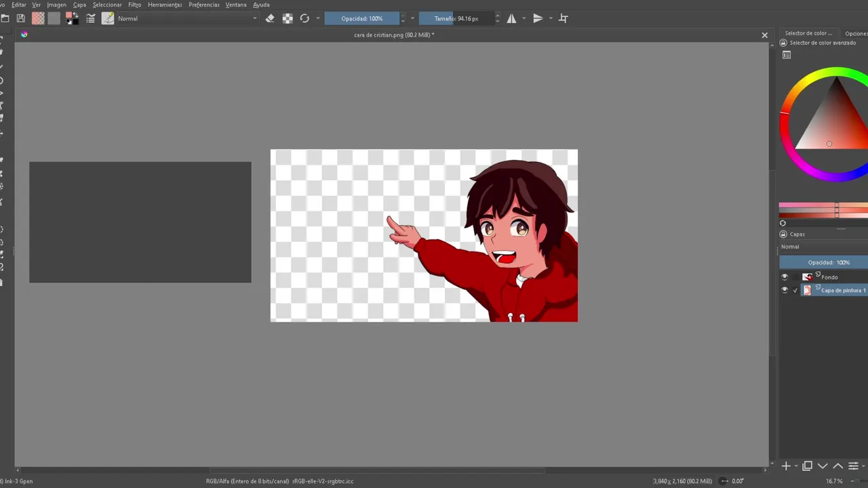Lock the Selector de color avanzado docker
The width and height of the screenshot is (868, 488).
point(783,43)
